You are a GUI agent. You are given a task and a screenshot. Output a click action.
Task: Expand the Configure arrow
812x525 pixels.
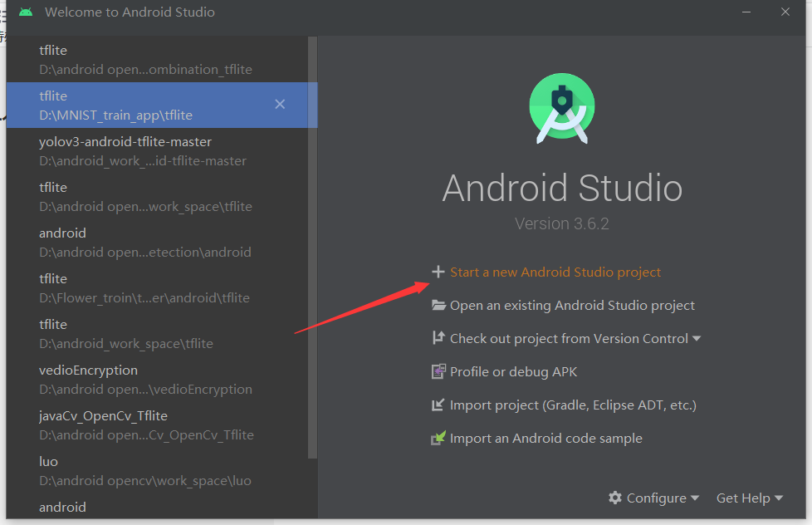695,498
